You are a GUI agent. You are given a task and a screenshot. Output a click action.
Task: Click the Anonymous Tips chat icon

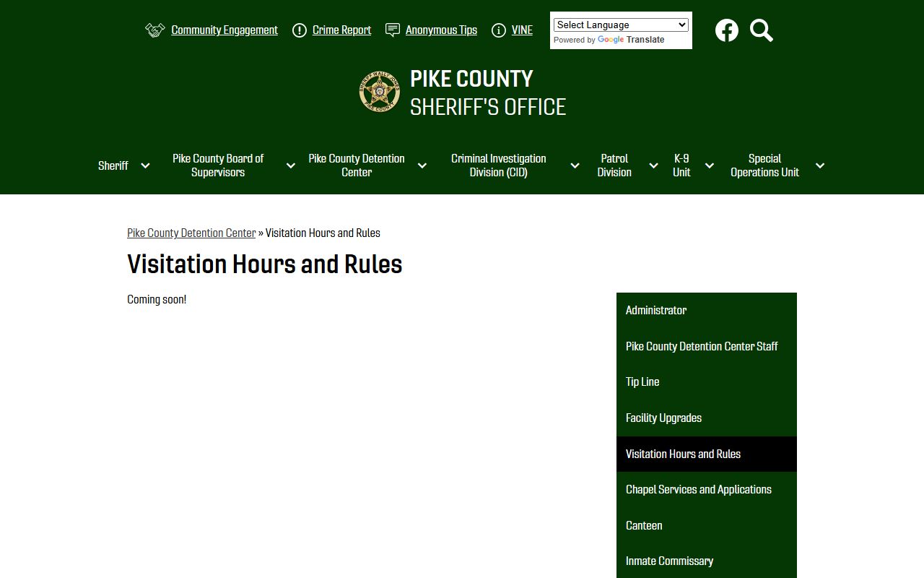[393, 30]
